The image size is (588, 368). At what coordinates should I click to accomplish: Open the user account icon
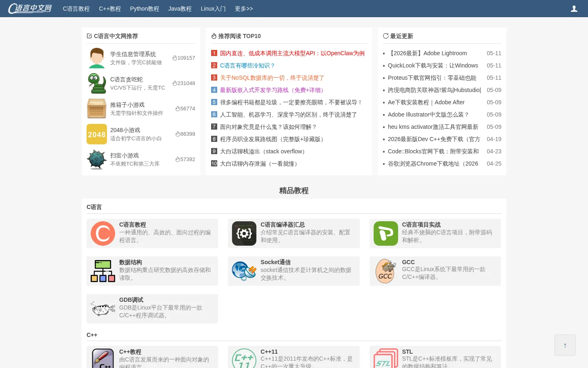(574, 9)
